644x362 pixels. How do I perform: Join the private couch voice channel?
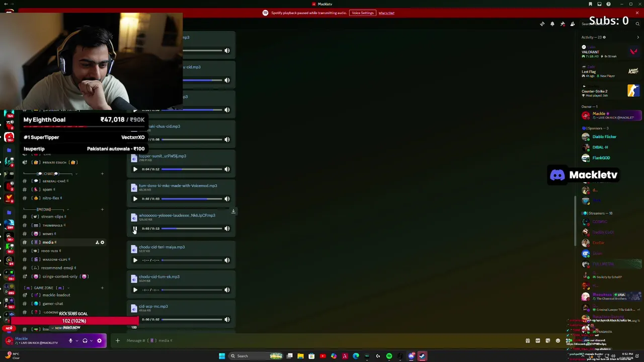(x=63, y=162)
